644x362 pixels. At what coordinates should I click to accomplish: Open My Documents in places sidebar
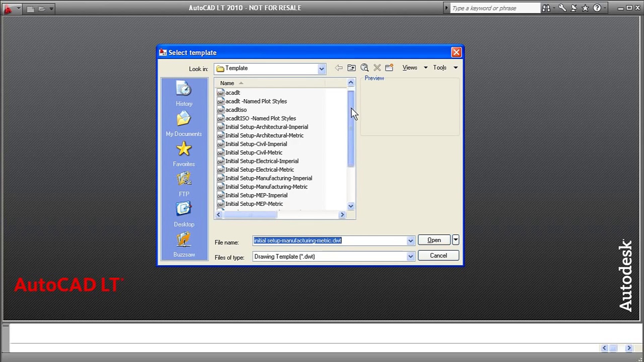click(184, 124)
